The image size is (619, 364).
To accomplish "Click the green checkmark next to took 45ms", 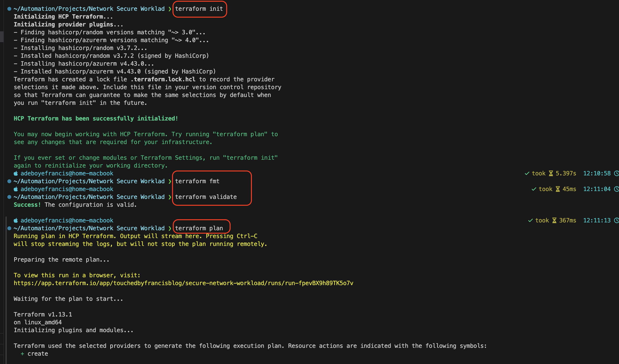I will pyautogui.click(x=533, y=189).
